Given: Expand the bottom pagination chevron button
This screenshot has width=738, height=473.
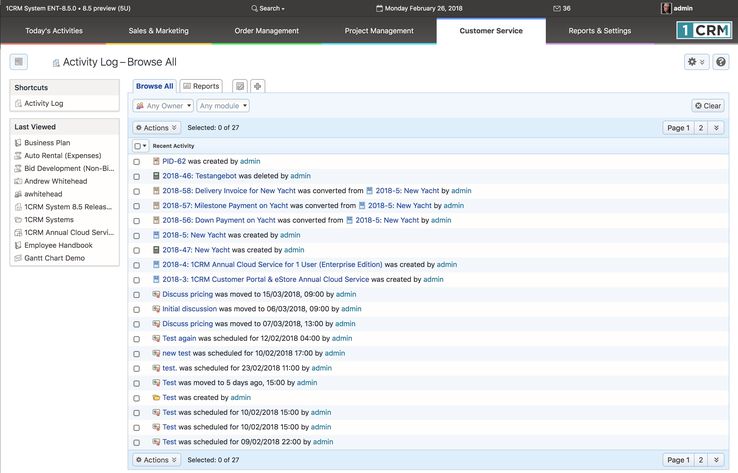Looking at the screenshot, I should [x=716, y=460].
